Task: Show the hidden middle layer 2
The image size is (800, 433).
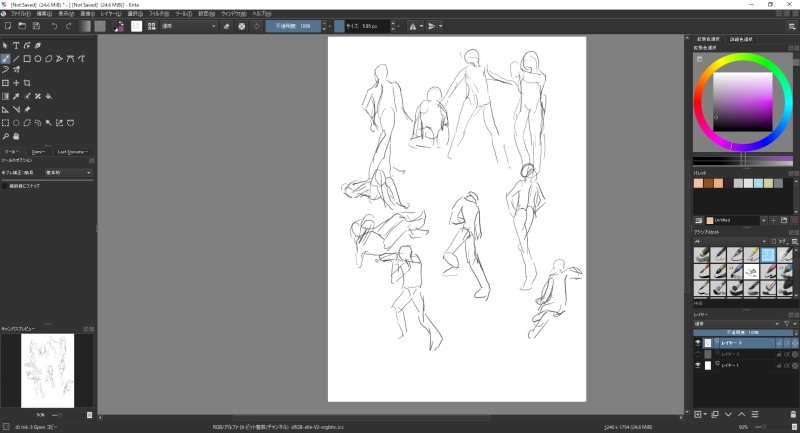Action: tap(698, 354)
